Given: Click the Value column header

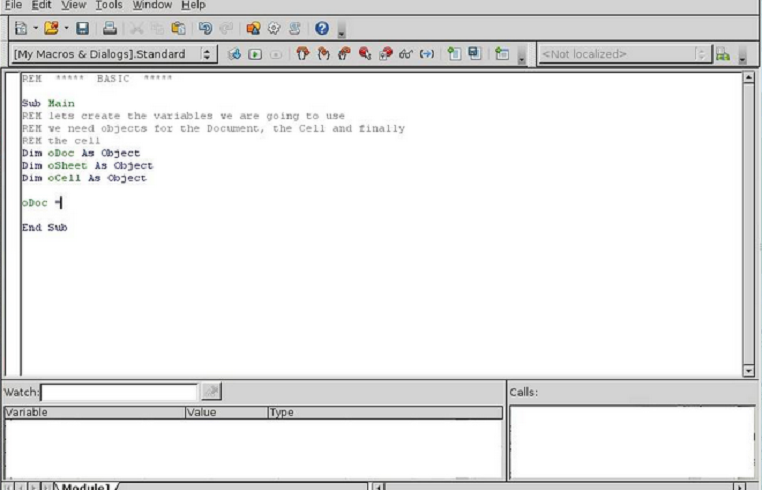Looking at the screenshot, I should tap(226, 412).
